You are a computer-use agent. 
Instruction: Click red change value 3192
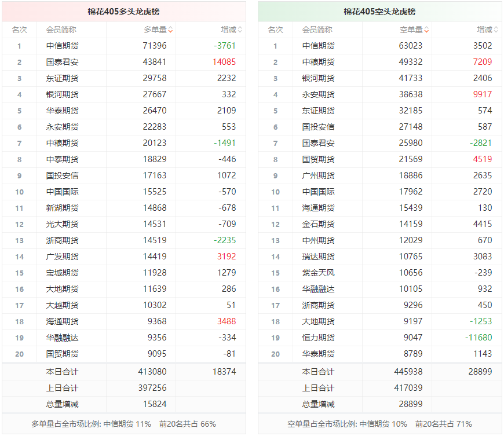pos(227,257)
